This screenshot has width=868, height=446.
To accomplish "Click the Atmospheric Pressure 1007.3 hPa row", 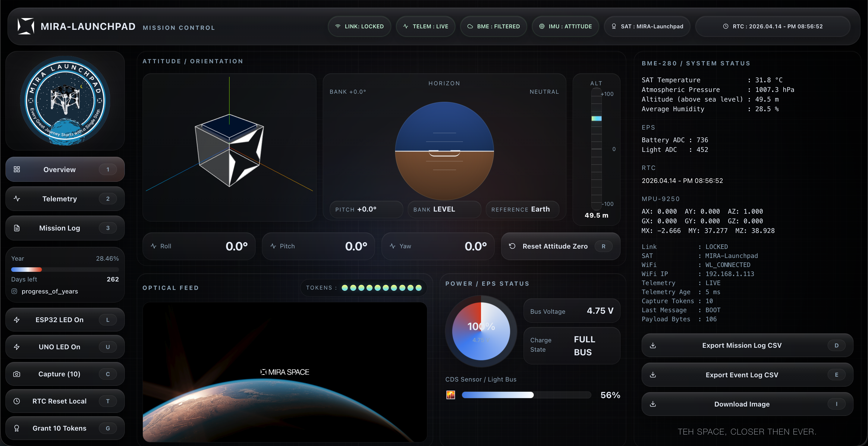I will tap(718, 90).
